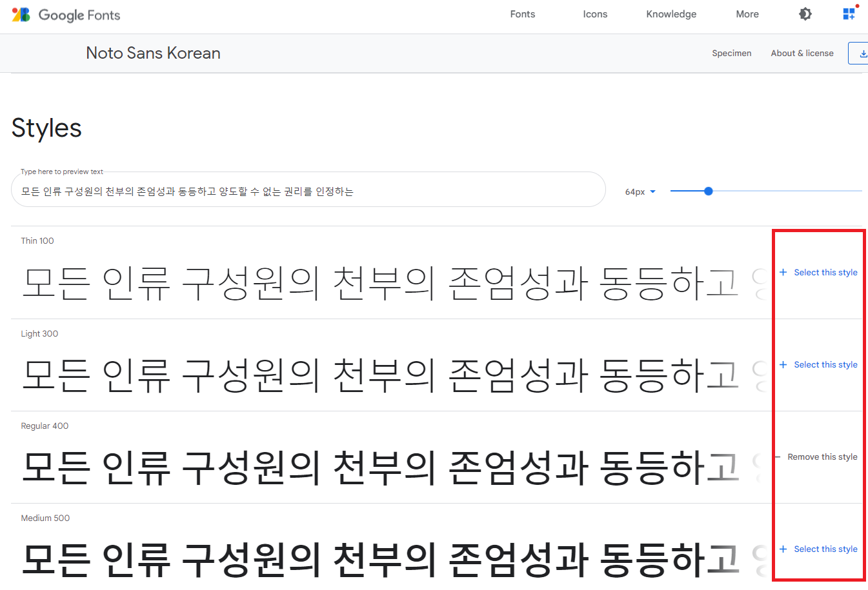This screenshot has width=868, height=590.
Task: Toggle the dark theme icon
Action: pos(805,14)
